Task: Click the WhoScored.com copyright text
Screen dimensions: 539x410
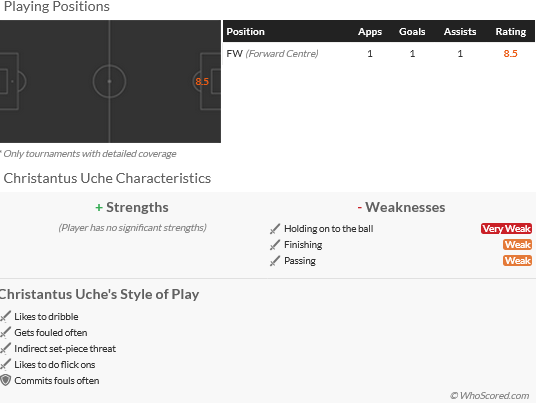Action: coord(490,396)
